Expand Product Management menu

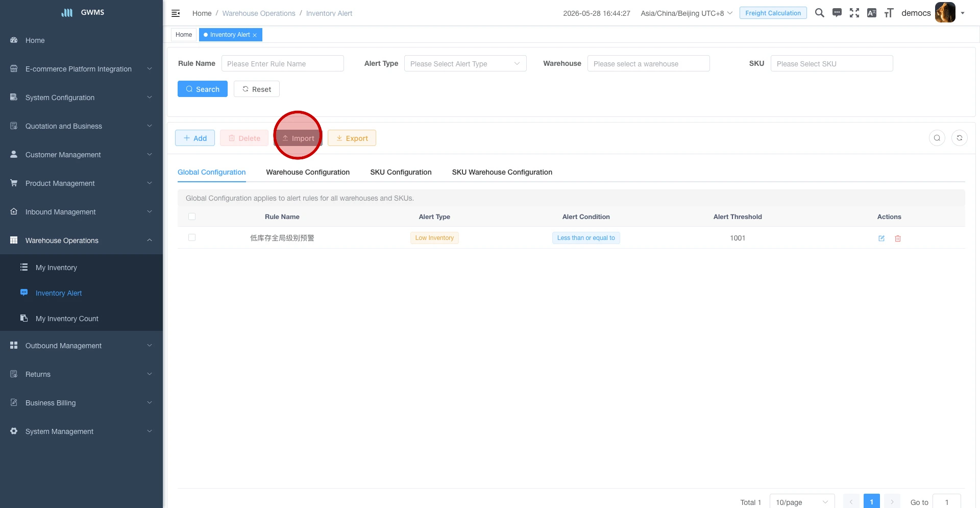tap(150, 183)
